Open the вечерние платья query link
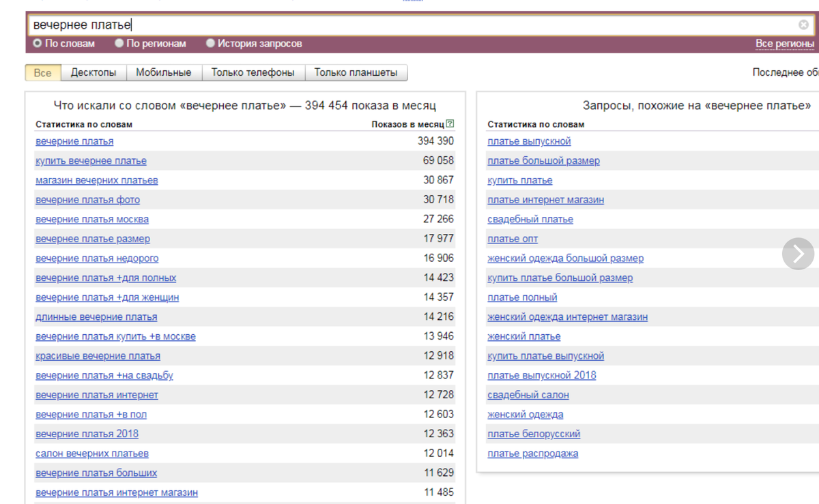Viewport: 819px width, 504px height. tap(74, 141)
